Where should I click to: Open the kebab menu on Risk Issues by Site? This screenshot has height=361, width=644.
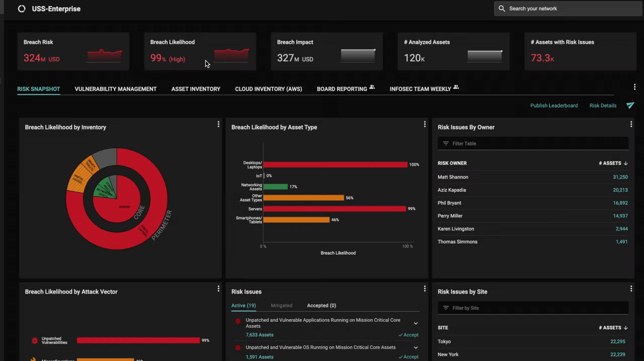point(631,288)
